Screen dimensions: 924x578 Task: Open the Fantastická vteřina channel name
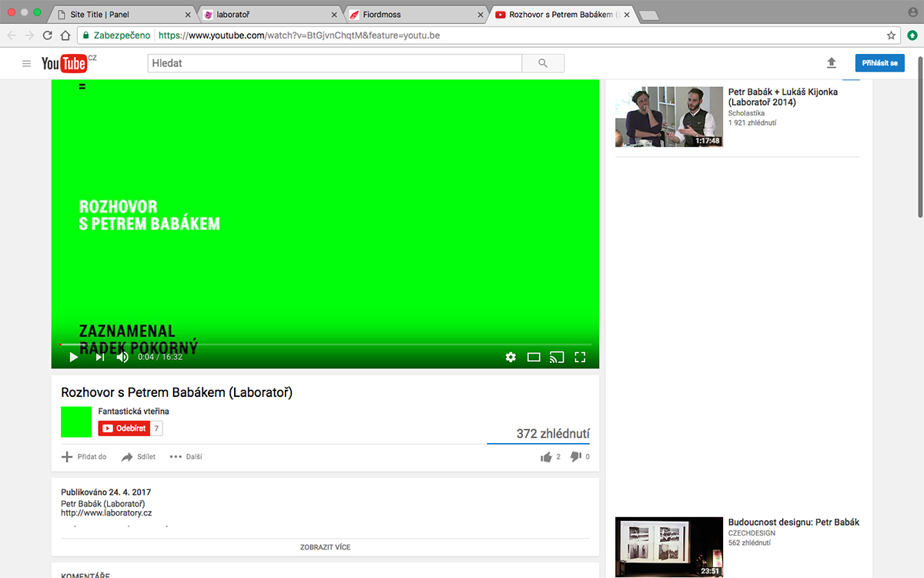tap(134, 412)
